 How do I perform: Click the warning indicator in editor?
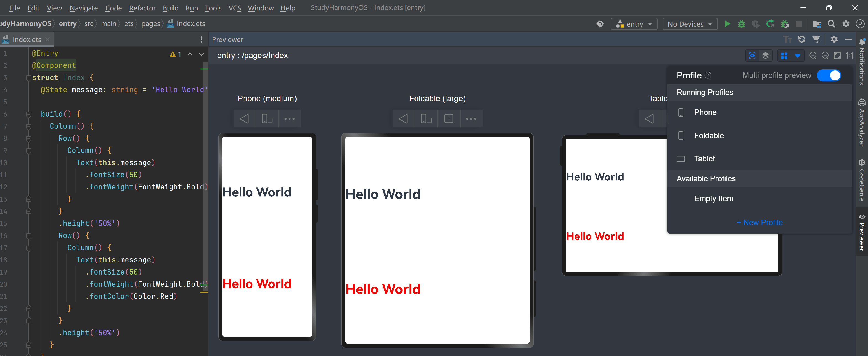176,54
